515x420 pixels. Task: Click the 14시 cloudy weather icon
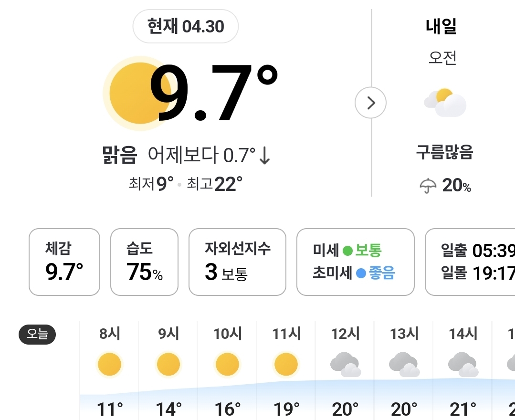463,365
